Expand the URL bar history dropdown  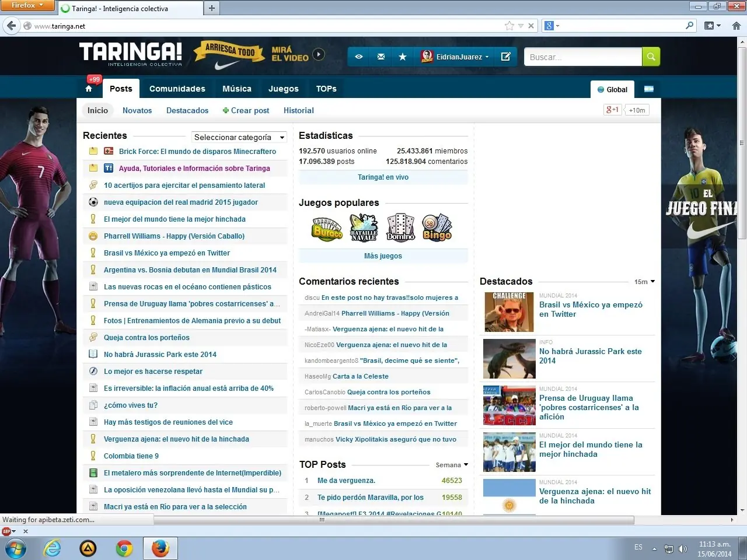pyautogui.click(x=521, y=26)
